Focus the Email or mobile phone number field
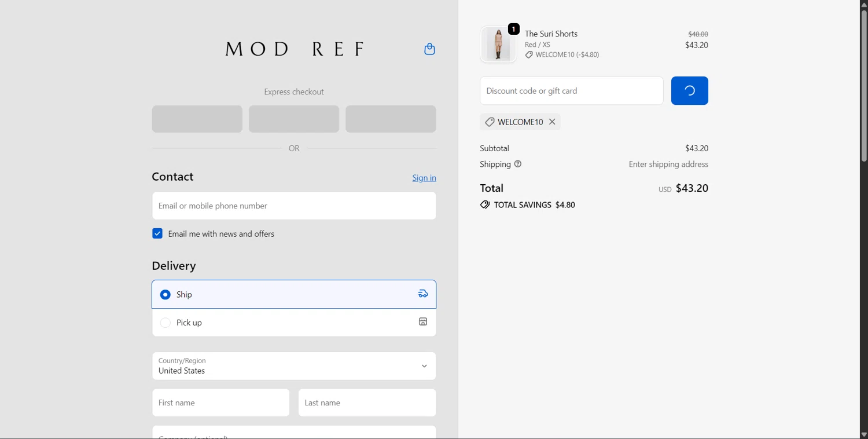 294,206
